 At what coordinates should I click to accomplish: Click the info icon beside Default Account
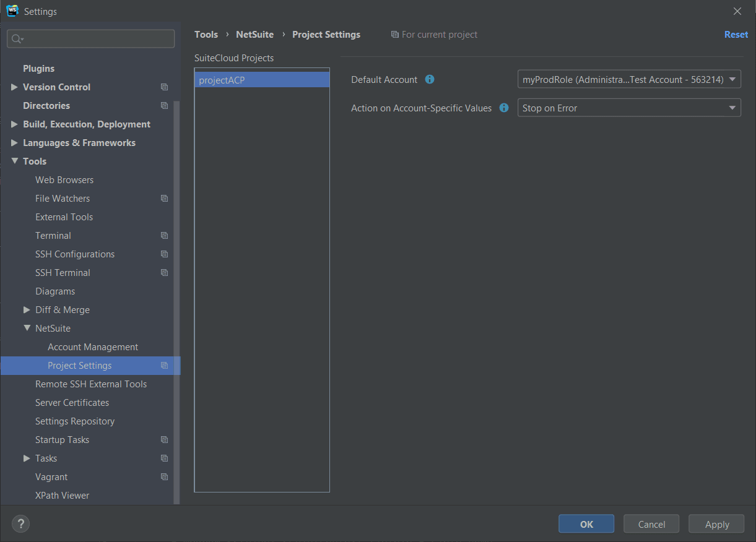click(x=430, y=79)
